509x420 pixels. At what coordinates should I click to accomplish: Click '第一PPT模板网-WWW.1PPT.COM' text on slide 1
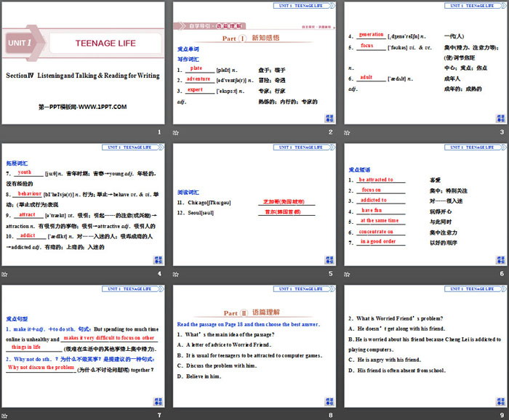click(82, 107)
